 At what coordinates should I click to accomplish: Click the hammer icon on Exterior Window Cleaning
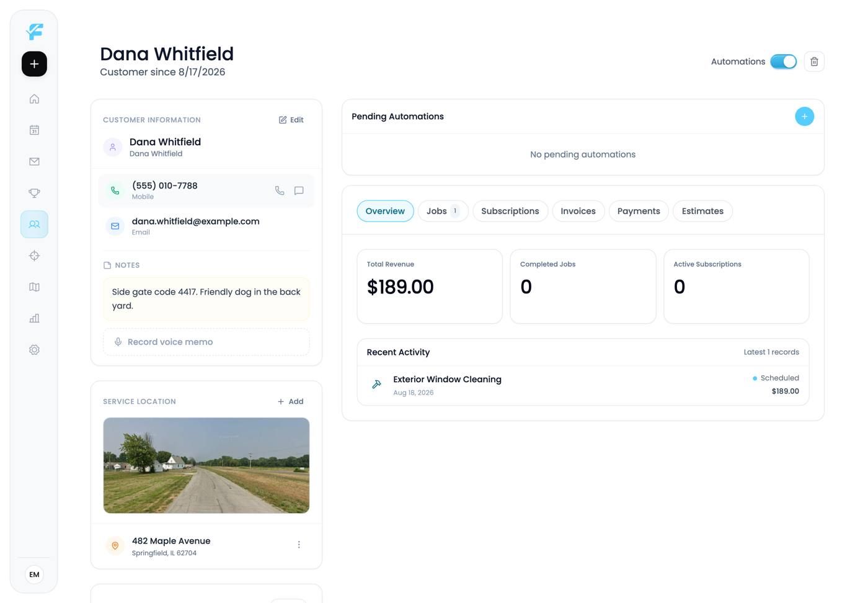[x=376, y=385]
